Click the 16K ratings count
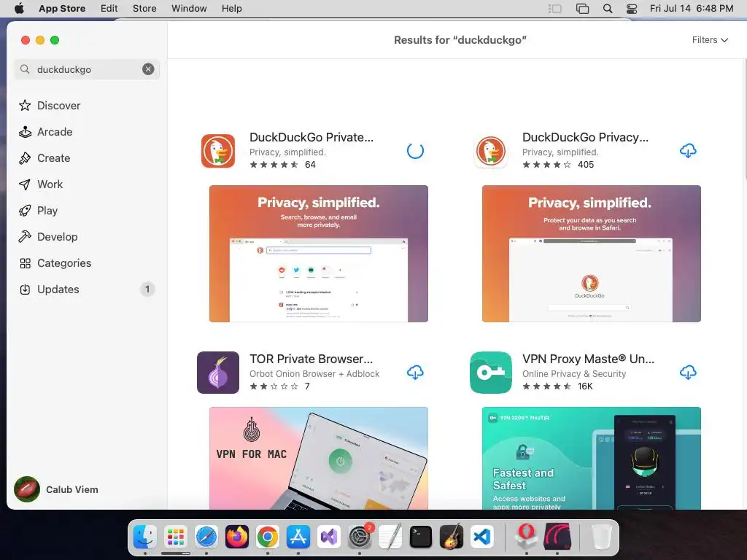 [x=585, y=386]
